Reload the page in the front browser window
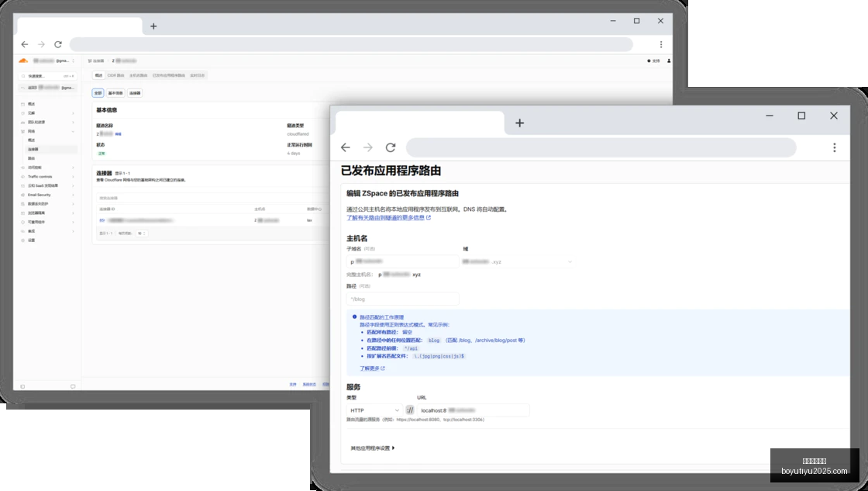 pos(391,147)
